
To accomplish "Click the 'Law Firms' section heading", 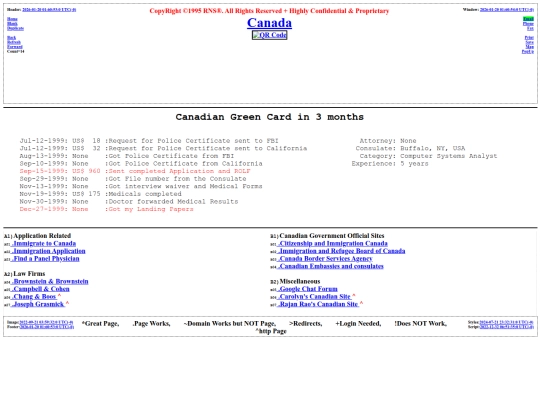I will click(x=29, y=274).
